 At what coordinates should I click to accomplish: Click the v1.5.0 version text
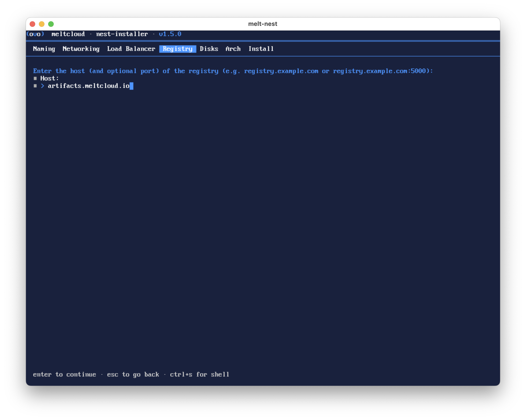[170, 34]
